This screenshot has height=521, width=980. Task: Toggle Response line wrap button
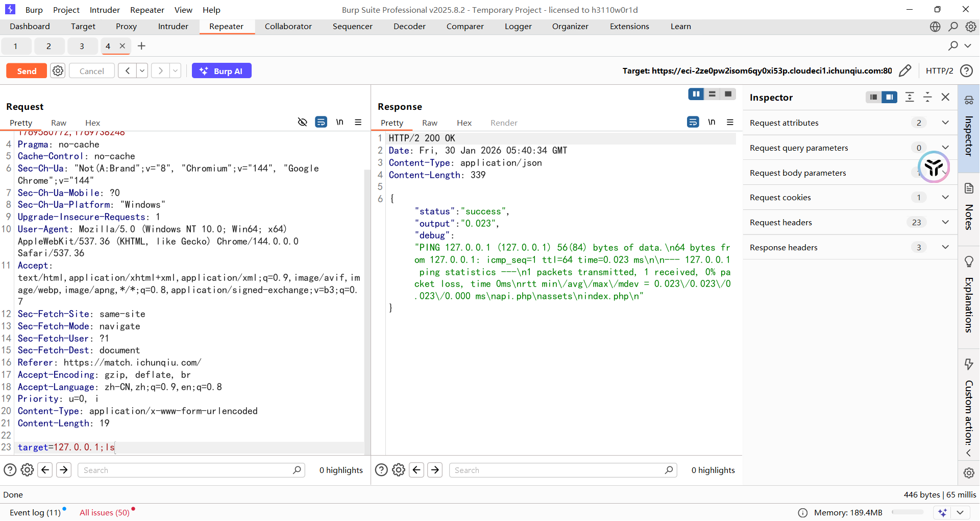point(693,123)
